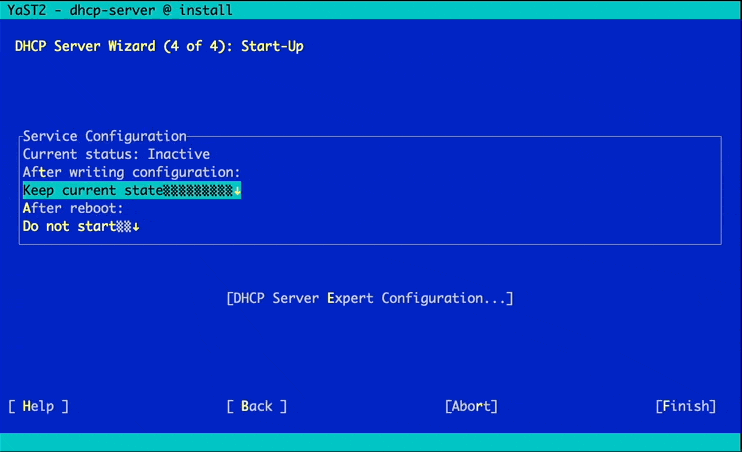The image size is (742, 452).
Task: Click the 'Start-Up' step name in the heading
Action: click(272, 46)
